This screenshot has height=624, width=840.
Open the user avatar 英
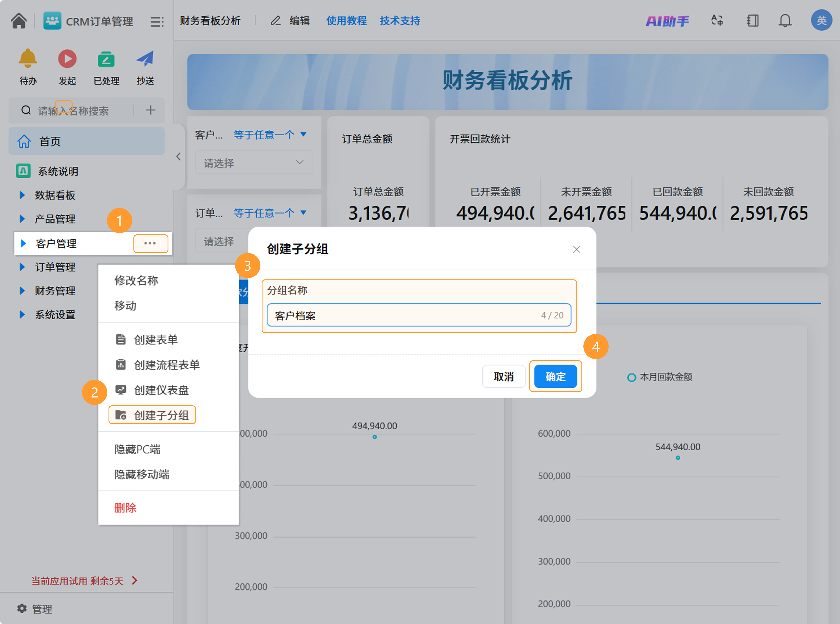(821, 20)
